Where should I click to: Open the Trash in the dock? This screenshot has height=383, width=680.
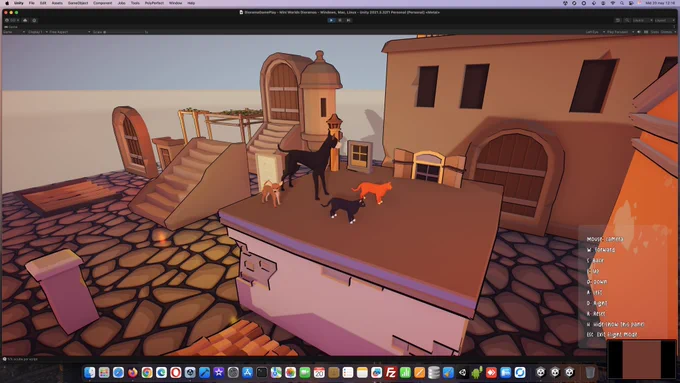point(590,372)
